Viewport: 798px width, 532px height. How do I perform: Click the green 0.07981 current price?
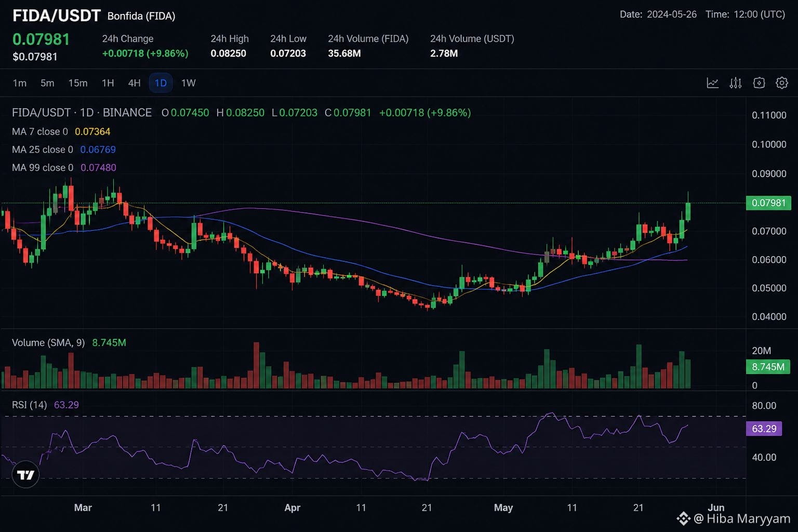click(41, 39)
